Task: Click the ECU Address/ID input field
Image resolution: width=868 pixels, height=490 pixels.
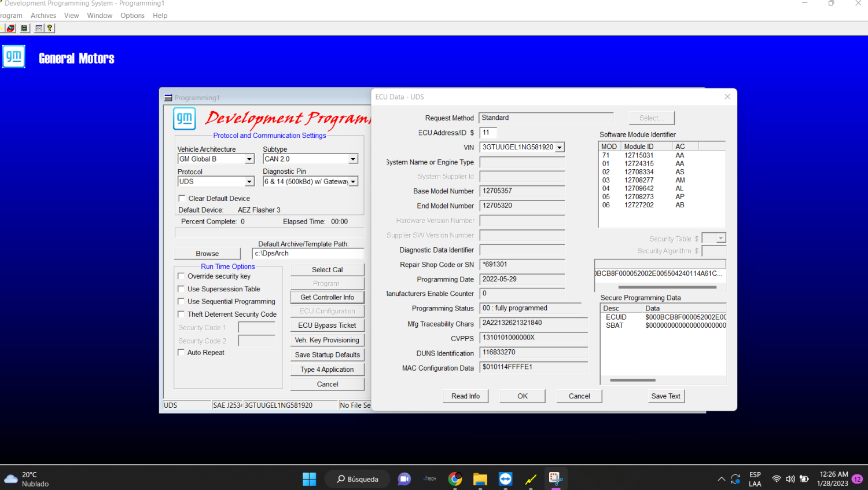Action: pos(488,133)
